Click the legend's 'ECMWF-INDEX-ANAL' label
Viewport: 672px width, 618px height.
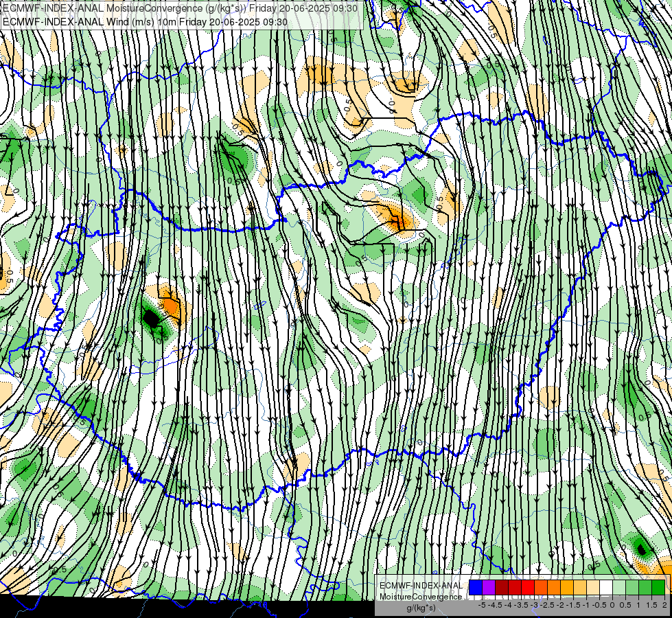tap(421, 586)
